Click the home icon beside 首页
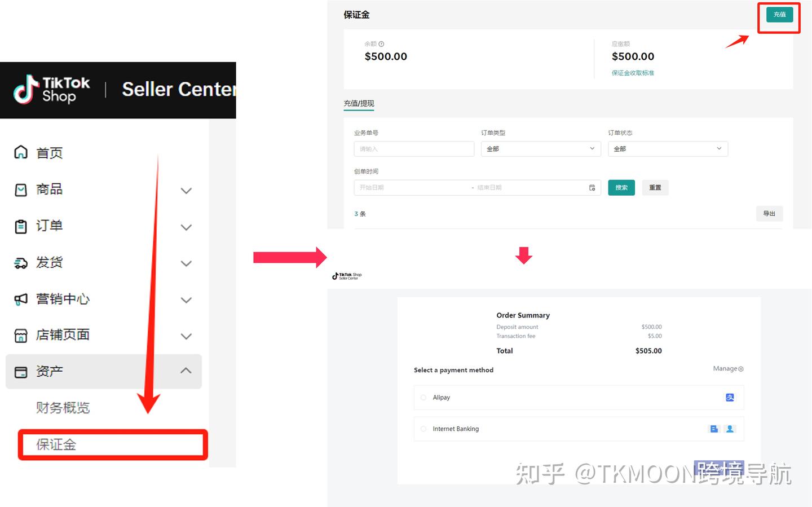The height and width of the screenshot is (507, 812). click(x=21, y=152)
